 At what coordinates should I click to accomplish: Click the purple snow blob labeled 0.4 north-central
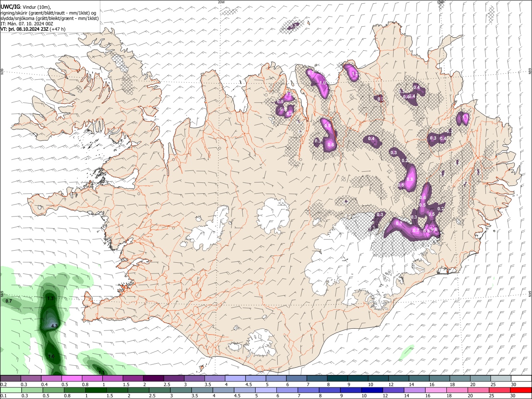(x=372, y=141)
